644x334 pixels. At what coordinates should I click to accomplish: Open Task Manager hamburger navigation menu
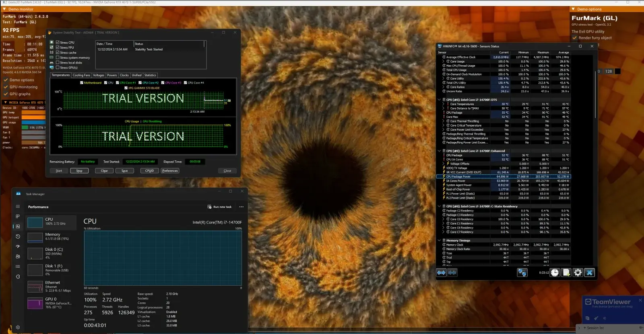pos(18,207)
